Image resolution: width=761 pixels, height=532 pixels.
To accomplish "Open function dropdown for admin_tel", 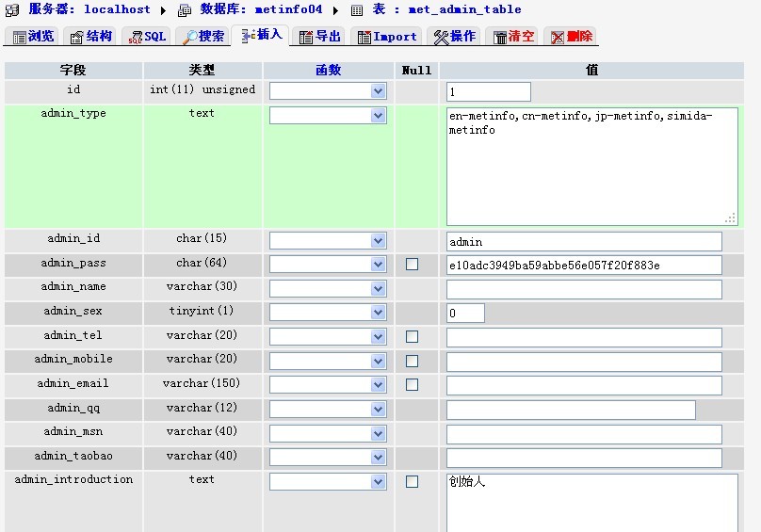I will tap(328, 336).
